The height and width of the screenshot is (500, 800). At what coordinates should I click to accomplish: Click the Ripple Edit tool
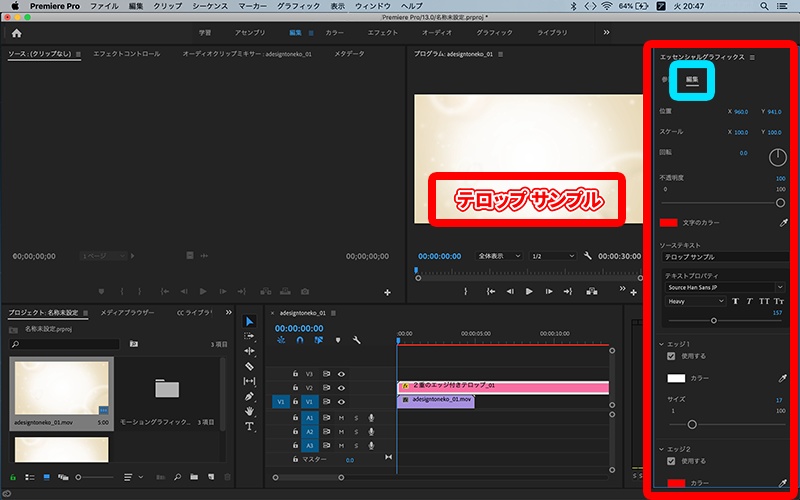250,351
